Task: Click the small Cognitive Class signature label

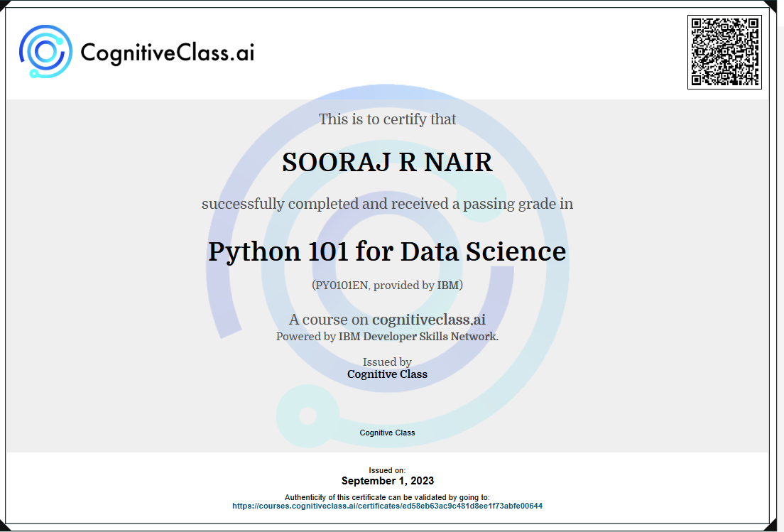Action: coord(387,433)
